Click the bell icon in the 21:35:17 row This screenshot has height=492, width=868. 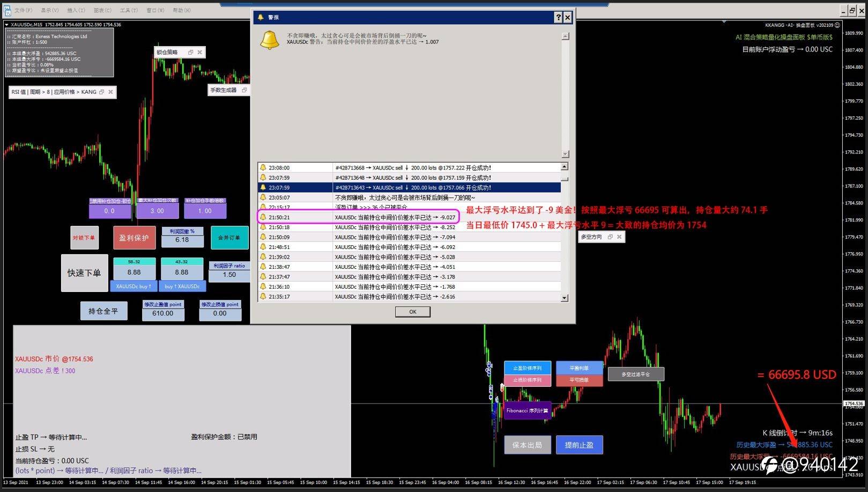263,297
